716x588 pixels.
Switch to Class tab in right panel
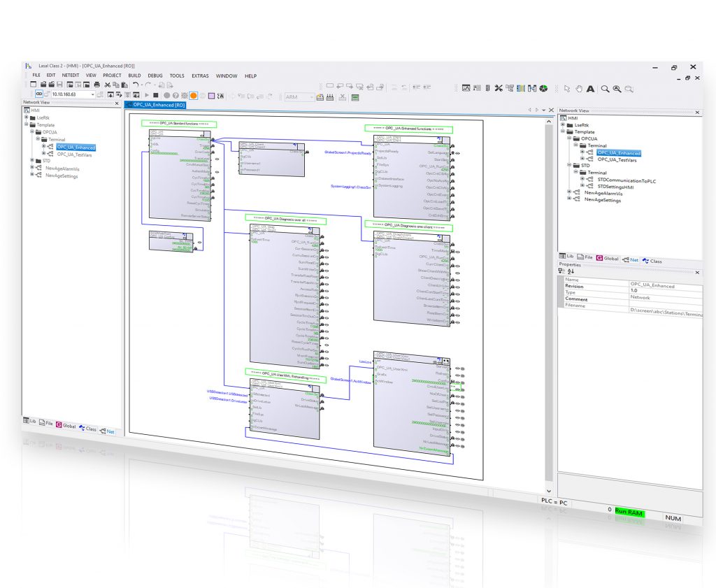tap(653, 261)
